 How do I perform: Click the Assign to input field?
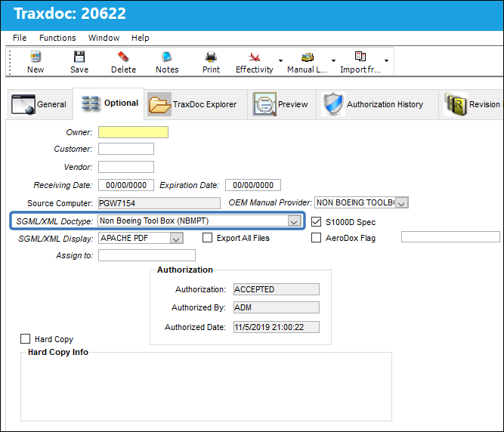tap(147, 255)
